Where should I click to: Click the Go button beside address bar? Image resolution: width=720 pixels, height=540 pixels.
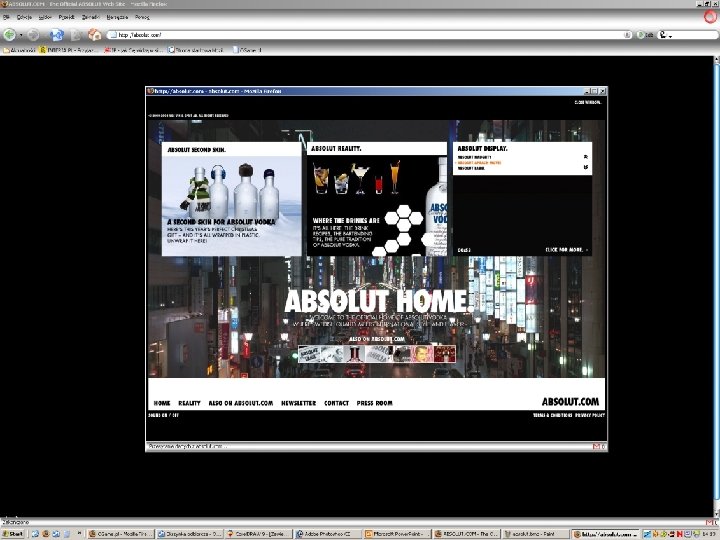(645, 35)
